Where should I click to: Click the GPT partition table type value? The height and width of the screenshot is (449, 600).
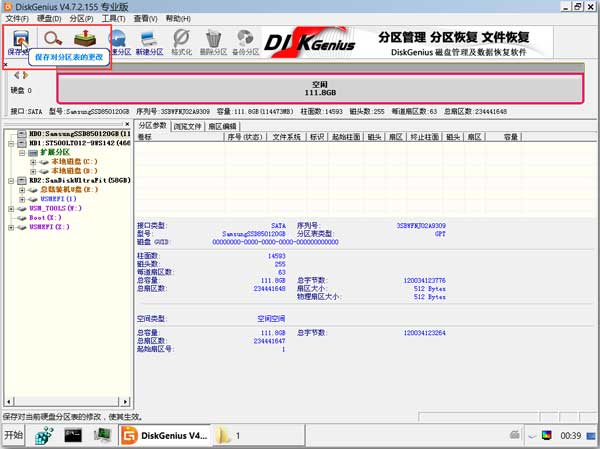coord(440,233)
